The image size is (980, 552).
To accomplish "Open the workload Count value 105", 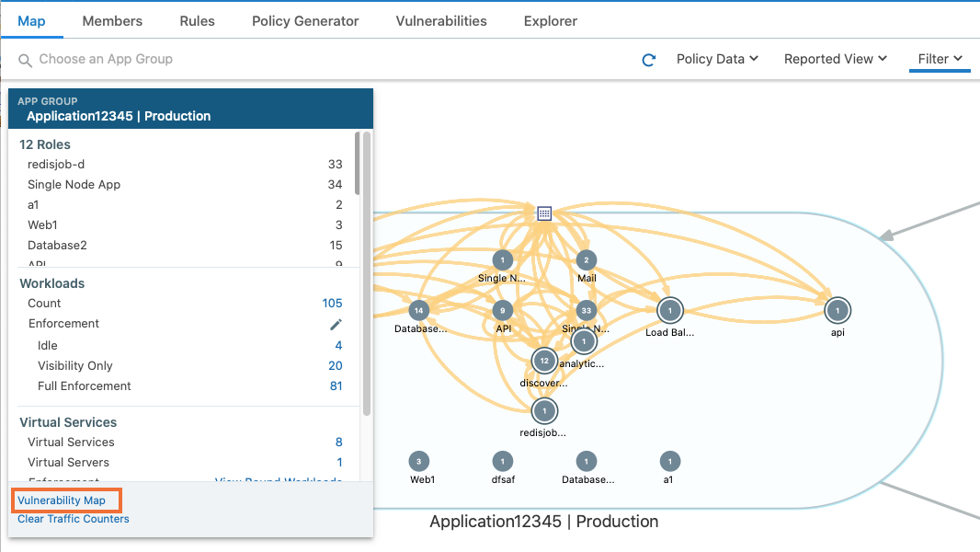I will 332,304.
